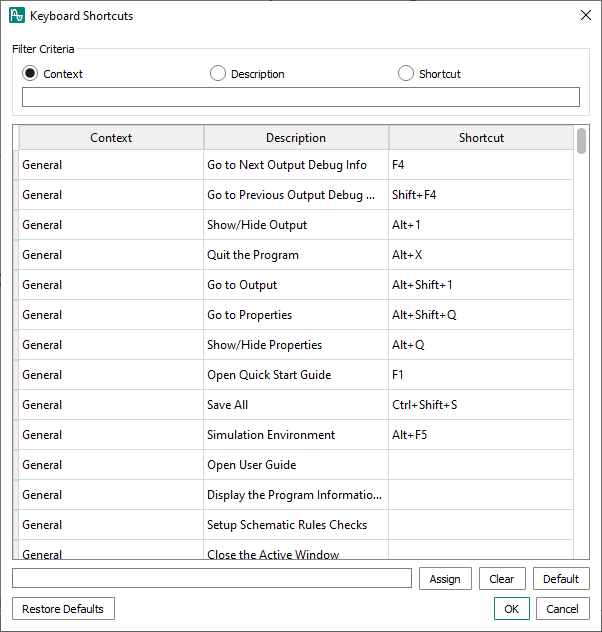Select the Quit the Program row

click(296, 255)
